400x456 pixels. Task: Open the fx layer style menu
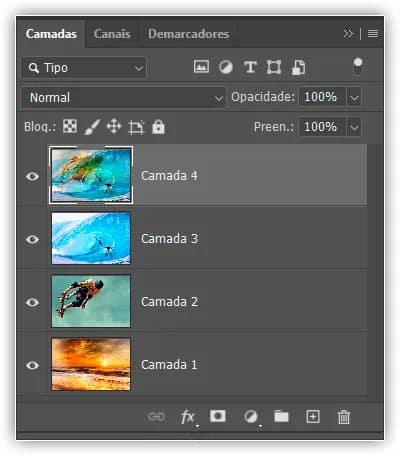(x=188, y=417)
